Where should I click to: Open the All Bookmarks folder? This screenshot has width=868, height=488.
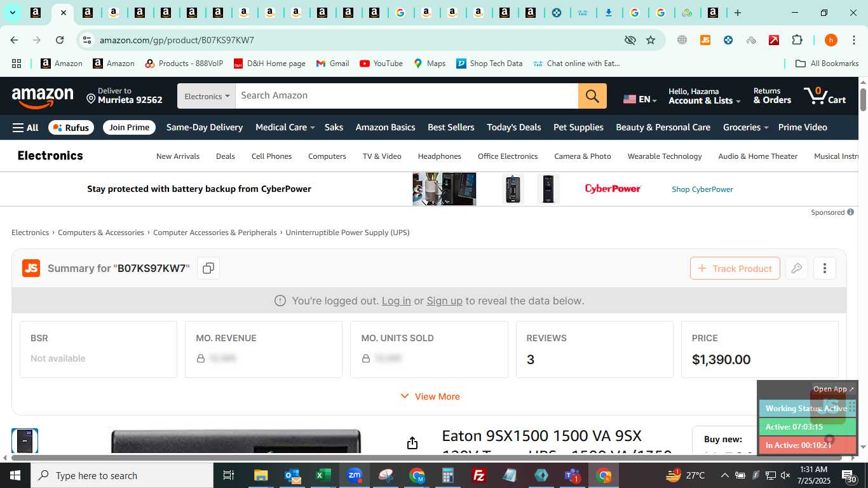[827, 64]
